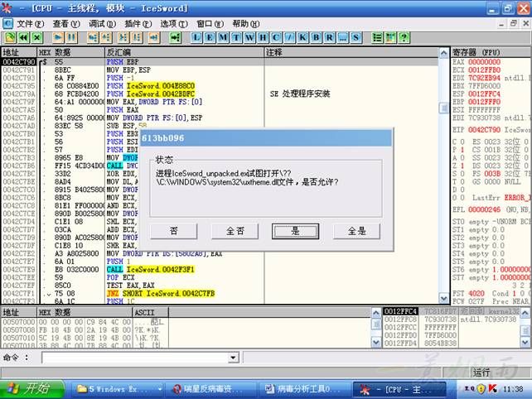Show Call stack K button
Image resolution: width=532 pixels, height=399 pixels.
tap(302, 37)
